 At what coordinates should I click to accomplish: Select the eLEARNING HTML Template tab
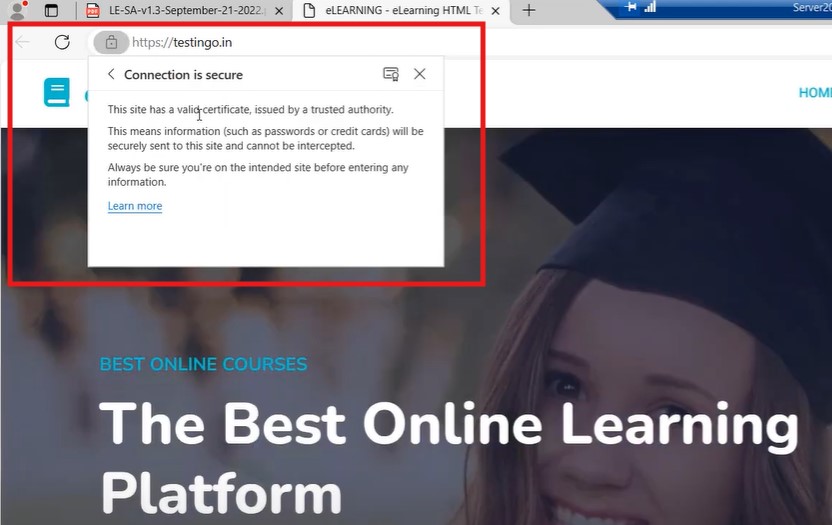401,10
